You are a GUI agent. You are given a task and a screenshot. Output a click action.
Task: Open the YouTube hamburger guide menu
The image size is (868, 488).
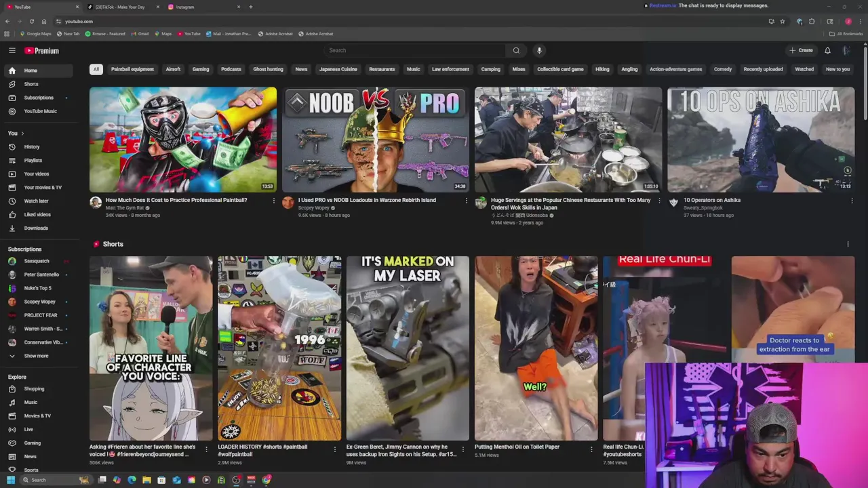tap(12, 51)
